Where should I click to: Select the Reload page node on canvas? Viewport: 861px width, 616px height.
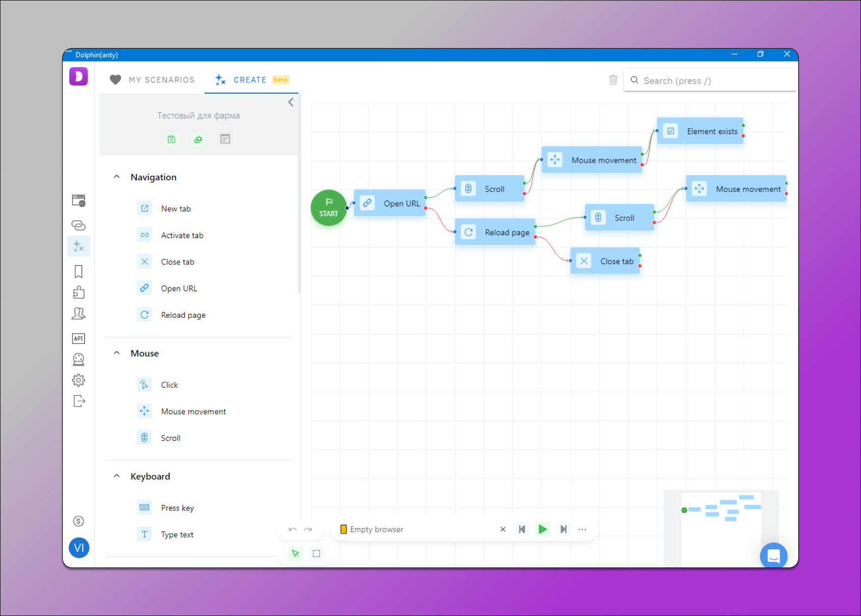[495, 232]
